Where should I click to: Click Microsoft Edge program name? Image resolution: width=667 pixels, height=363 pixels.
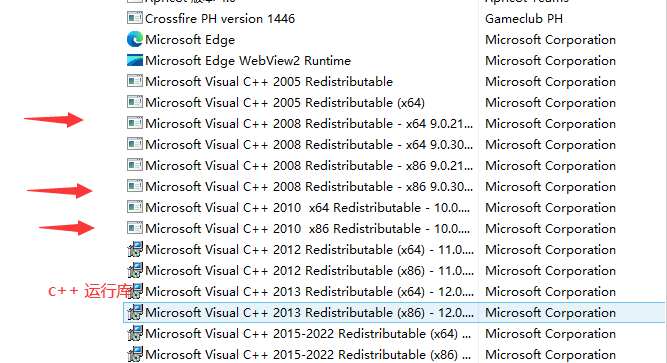tap(190, 40)
